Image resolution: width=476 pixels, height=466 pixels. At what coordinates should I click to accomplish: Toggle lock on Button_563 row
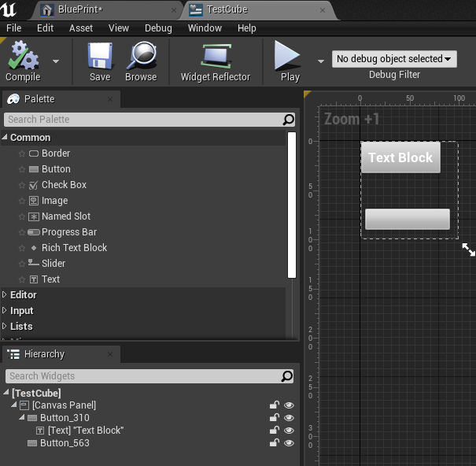pos(275,443)
